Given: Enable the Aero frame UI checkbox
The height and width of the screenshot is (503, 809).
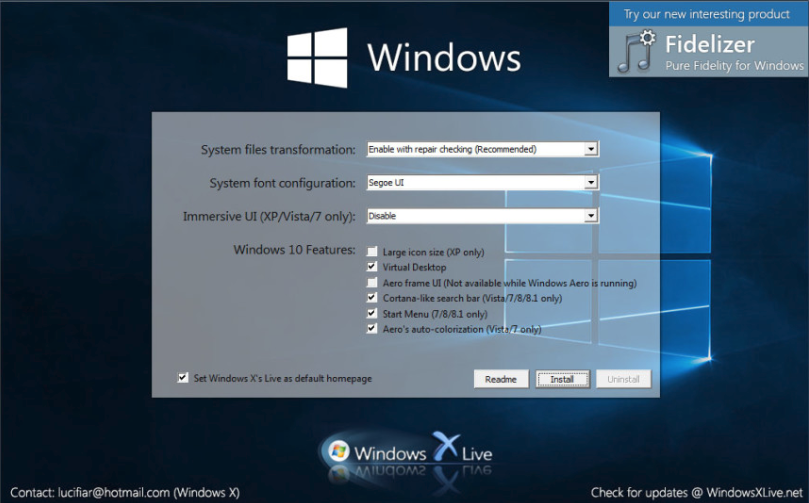Looking at the screenshot, I should click(x=373, y=283).
